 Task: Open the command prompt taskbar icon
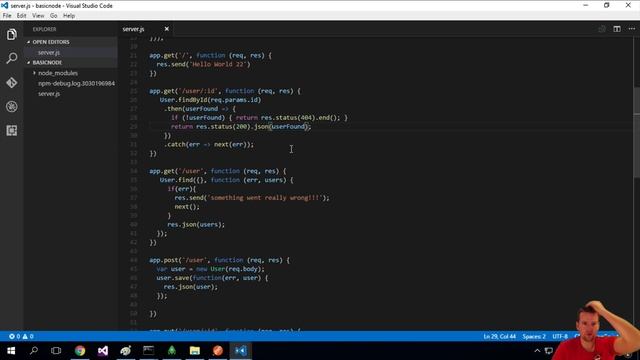pyautogui.click(x=149, y=351)
